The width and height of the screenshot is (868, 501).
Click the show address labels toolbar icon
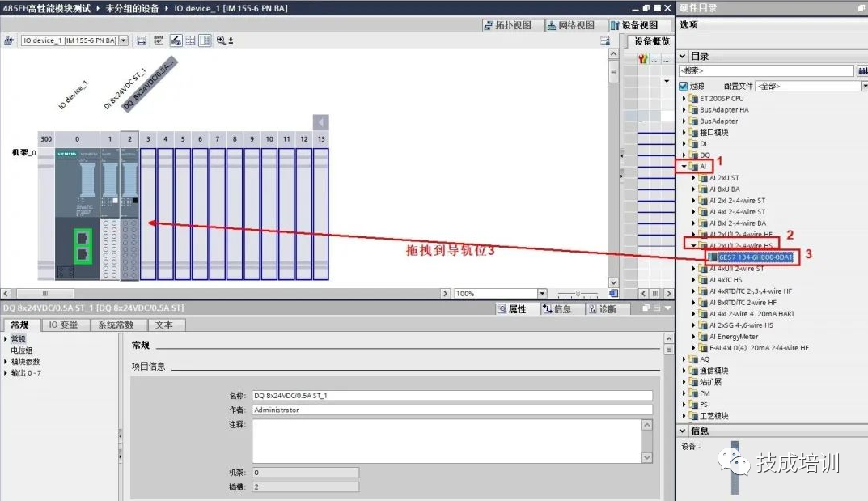pos(159,40)
